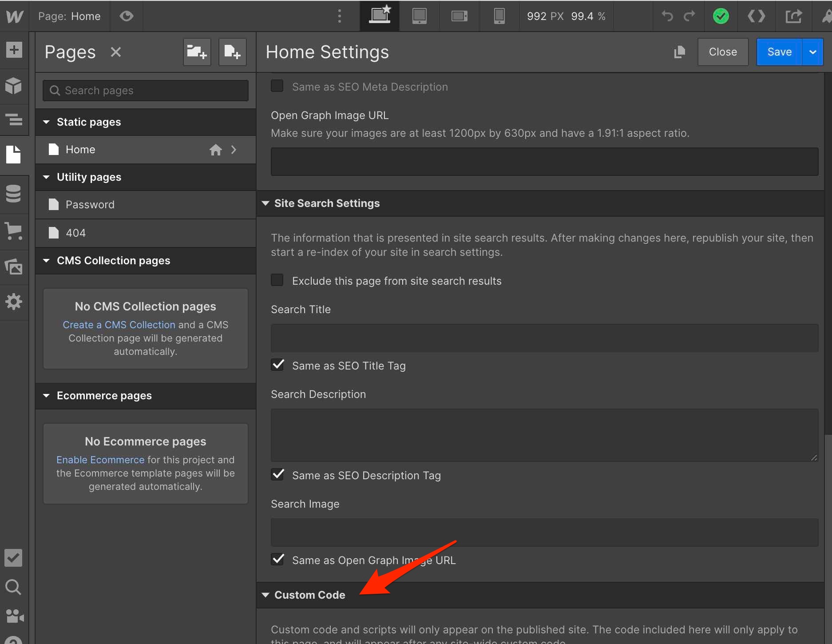Follow the Create a CMS Collection link
The width and height of the screenshot is (832, 644).
point(119,325)
